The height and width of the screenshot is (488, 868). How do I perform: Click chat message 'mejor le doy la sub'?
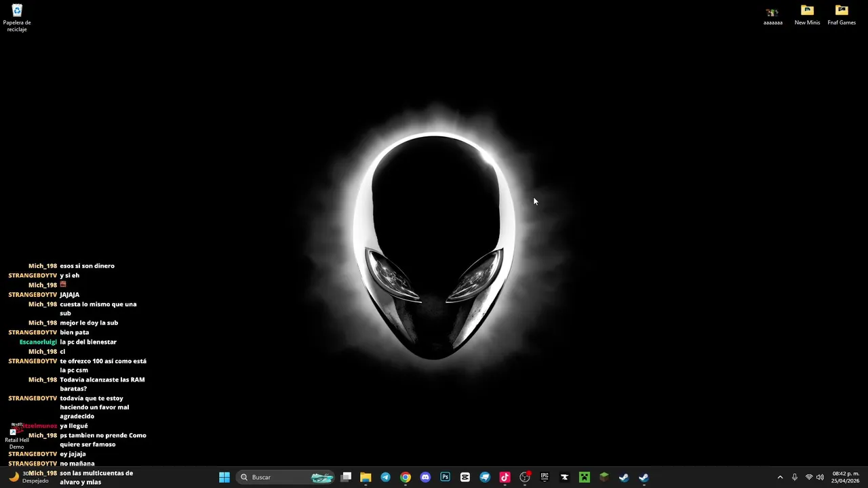click(89, 323)
